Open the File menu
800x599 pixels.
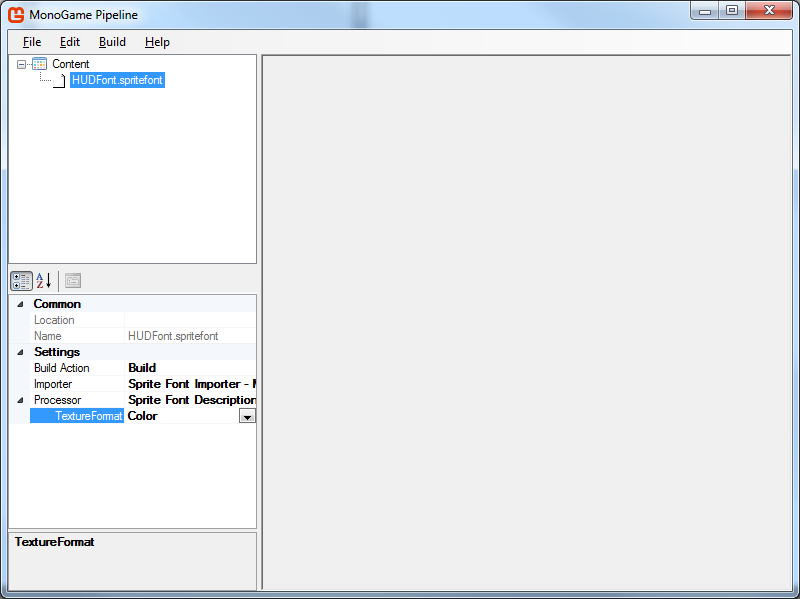tap(32, 42)
